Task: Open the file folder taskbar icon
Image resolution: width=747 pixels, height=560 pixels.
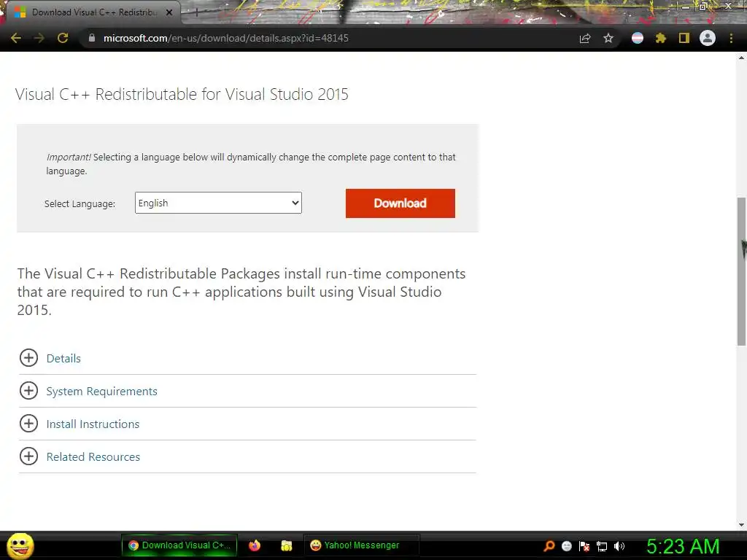Action: click(x=286, y=545)
